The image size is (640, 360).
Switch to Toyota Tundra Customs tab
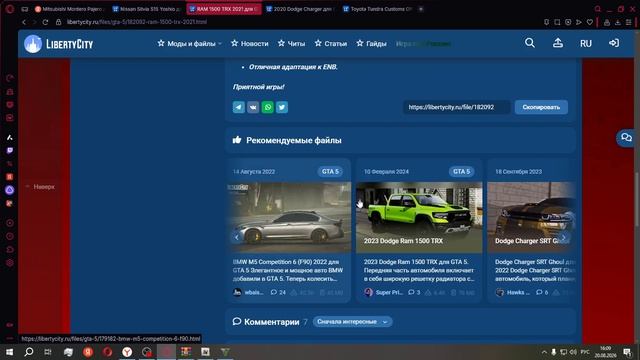[378, 9]
